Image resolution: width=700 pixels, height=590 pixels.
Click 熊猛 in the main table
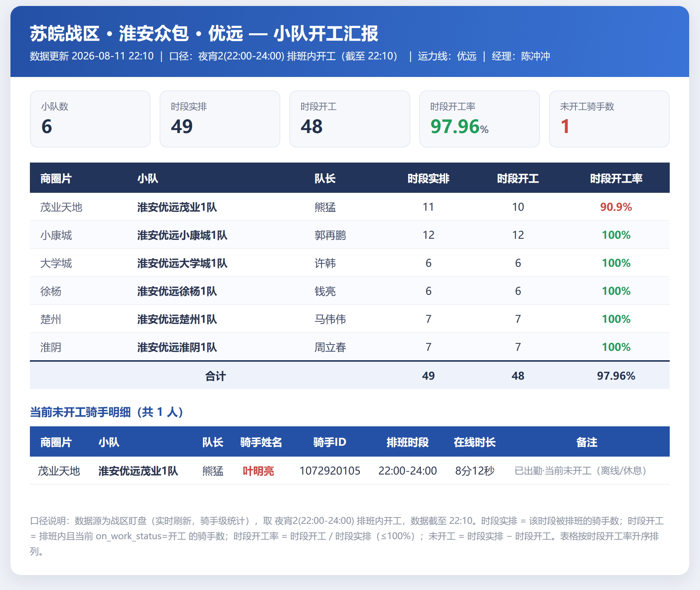[x=325, y=207]
